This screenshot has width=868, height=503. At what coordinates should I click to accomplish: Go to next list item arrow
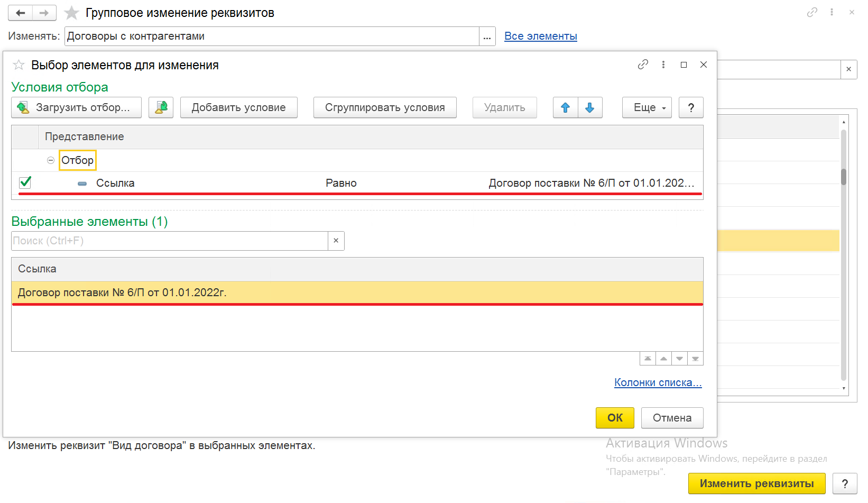[679, 359]
